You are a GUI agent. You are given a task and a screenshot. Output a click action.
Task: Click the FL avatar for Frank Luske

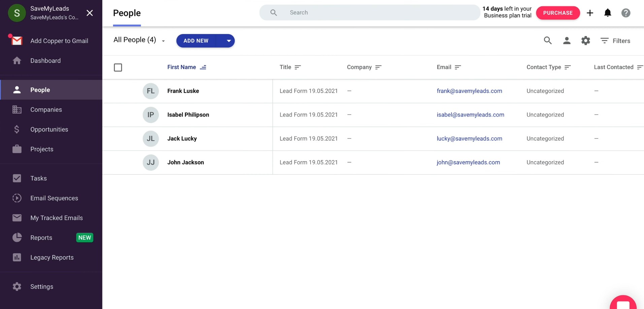coord(151,91)
